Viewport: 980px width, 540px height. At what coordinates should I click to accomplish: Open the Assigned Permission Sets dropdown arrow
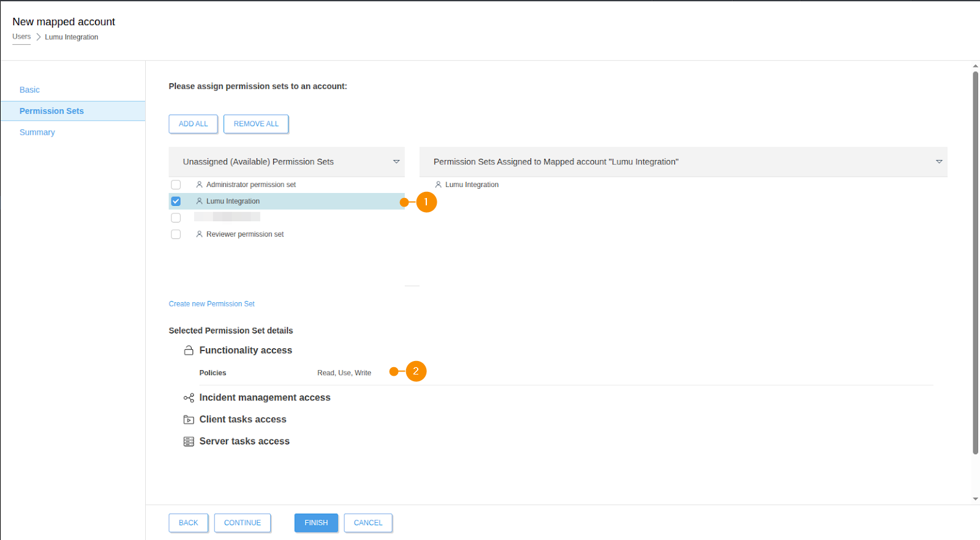tap(939, 162)
